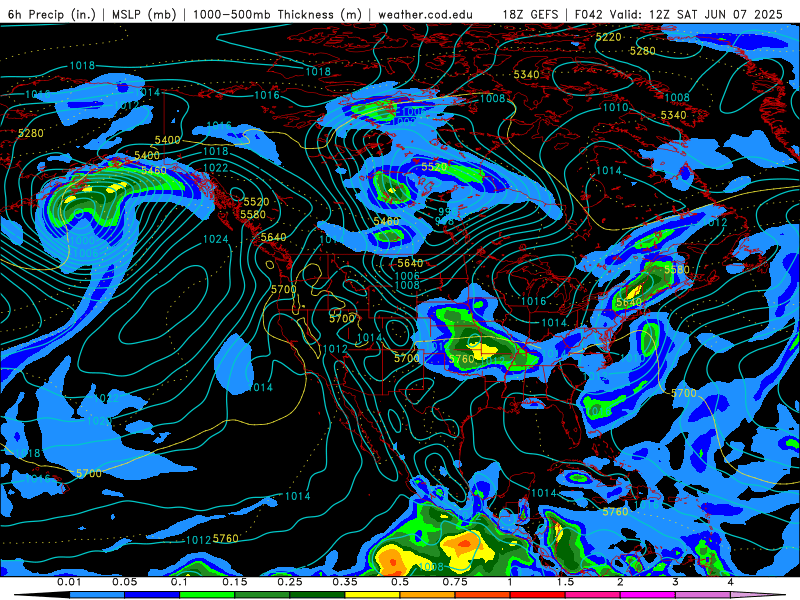Click the pale purple 3–4 legend swatch
The image size is (800, 600).
point(703,595)
